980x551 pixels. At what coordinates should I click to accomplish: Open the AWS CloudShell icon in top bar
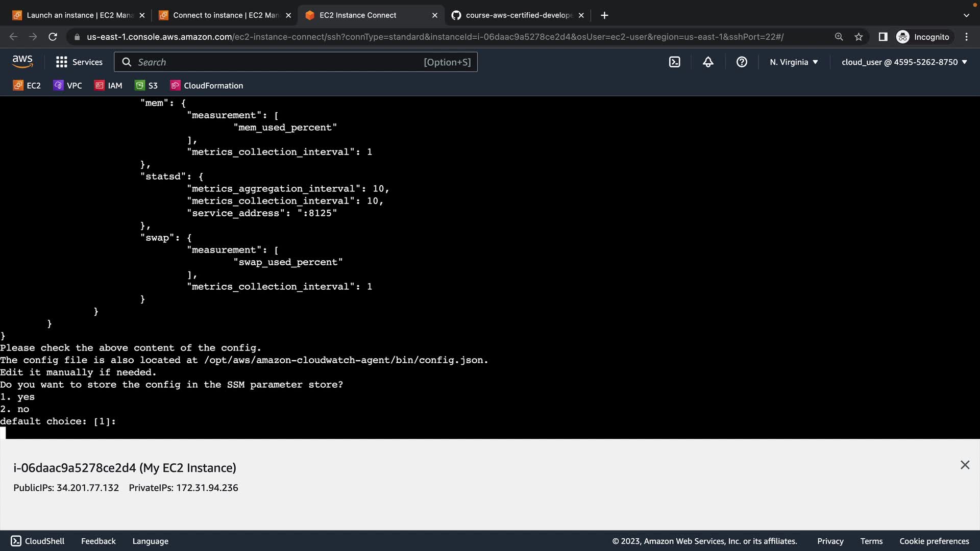674,62
